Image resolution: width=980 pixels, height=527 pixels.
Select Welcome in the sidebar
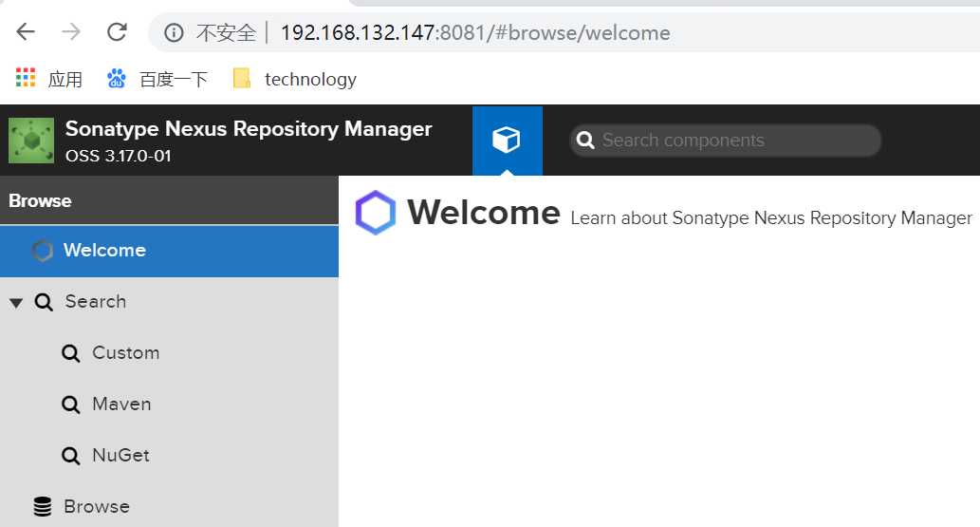coord(169,251)
